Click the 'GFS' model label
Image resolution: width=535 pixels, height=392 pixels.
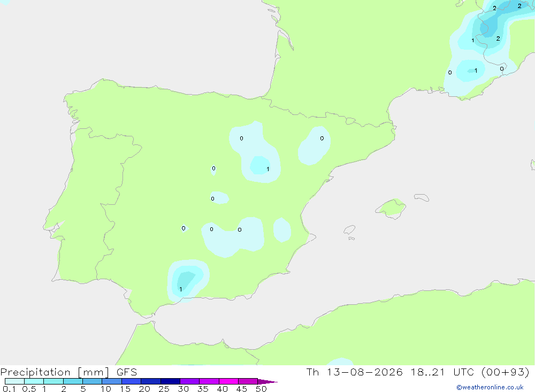[x=127, y=372]
